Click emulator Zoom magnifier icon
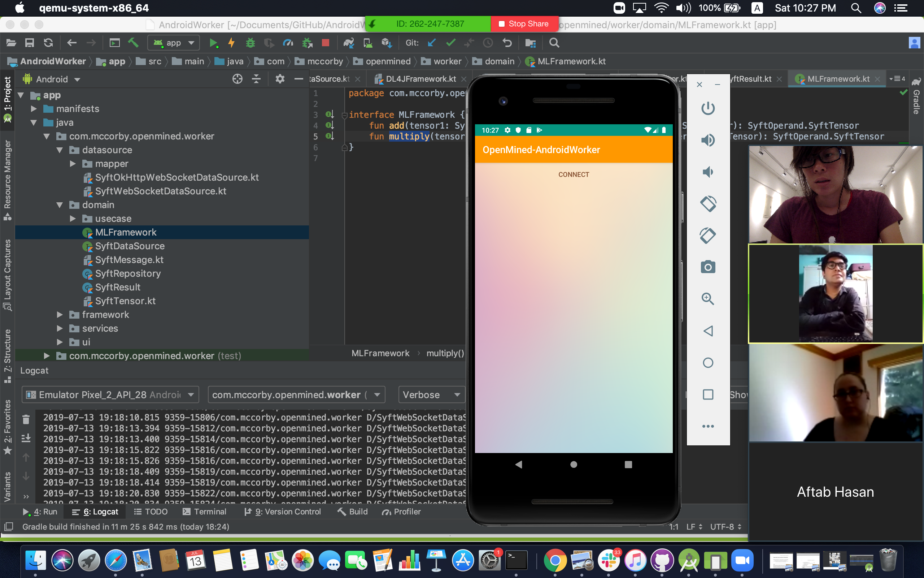 pyautogui.click(x=708, y=298)
